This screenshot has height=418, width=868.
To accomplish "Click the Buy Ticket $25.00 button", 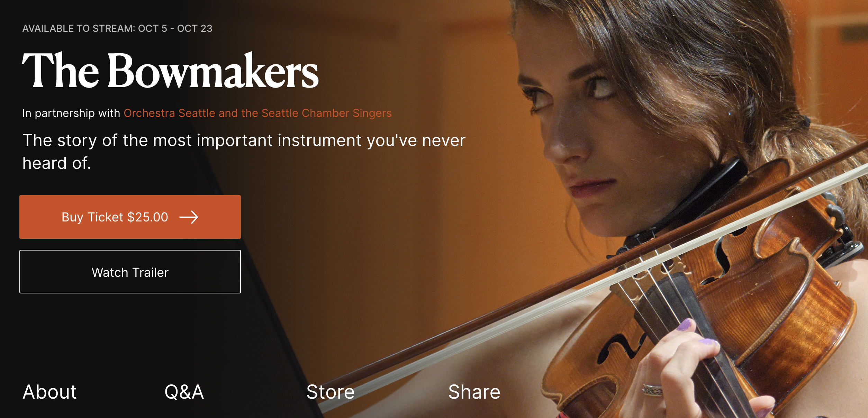I will 130,217.
